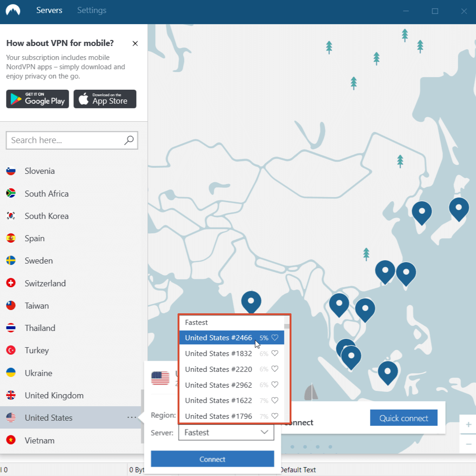Click the US flag in popup

(160, 378)
